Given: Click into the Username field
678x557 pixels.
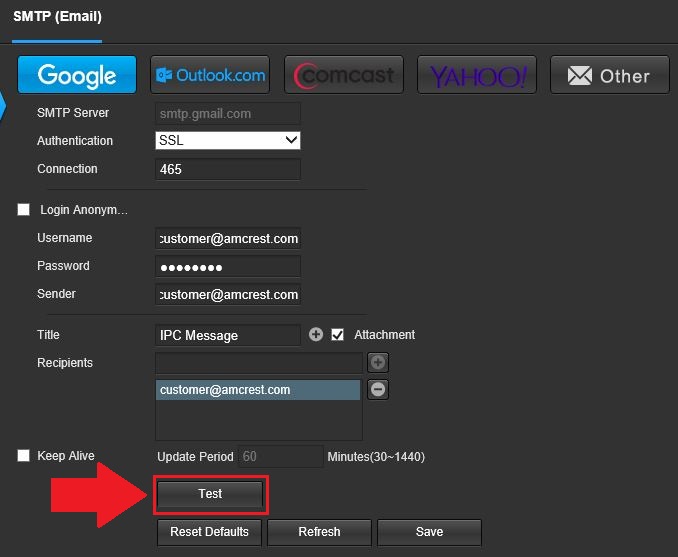Looking at the screenshot, I should tap(228, 238).
